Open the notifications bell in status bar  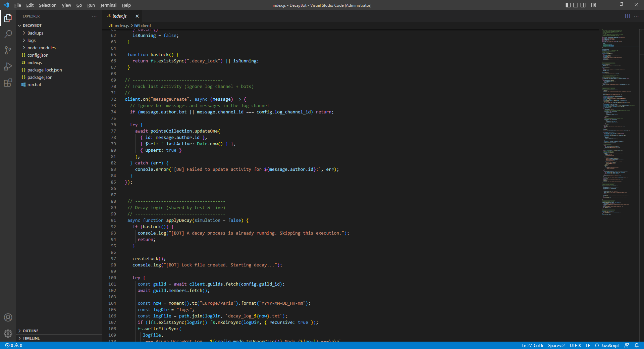(637, 345)
